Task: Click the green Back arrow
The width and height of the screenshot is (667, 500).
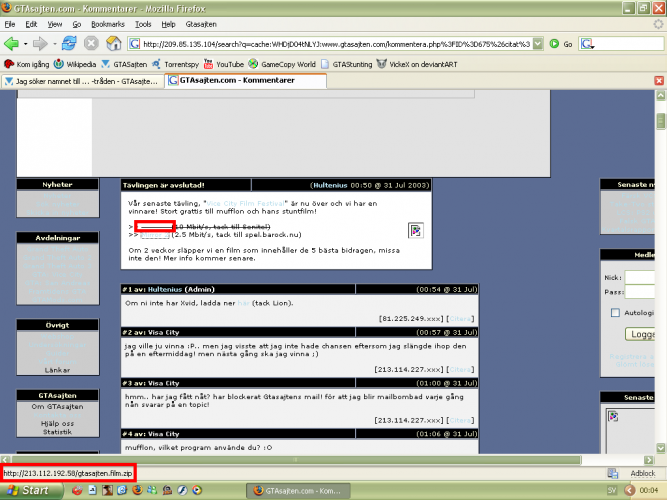Action: [x=11, y=43]
